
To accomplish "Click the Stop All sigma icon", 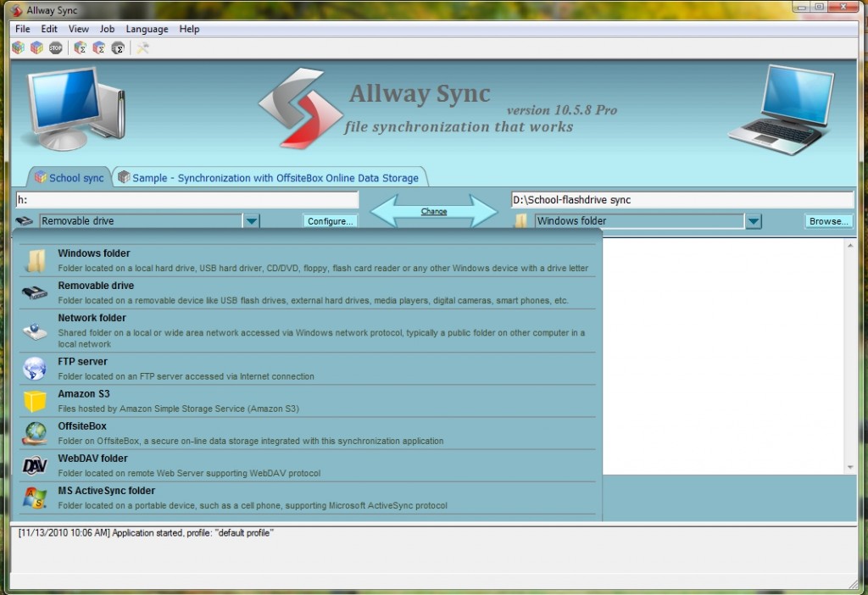I will click(x=118, y=48).
